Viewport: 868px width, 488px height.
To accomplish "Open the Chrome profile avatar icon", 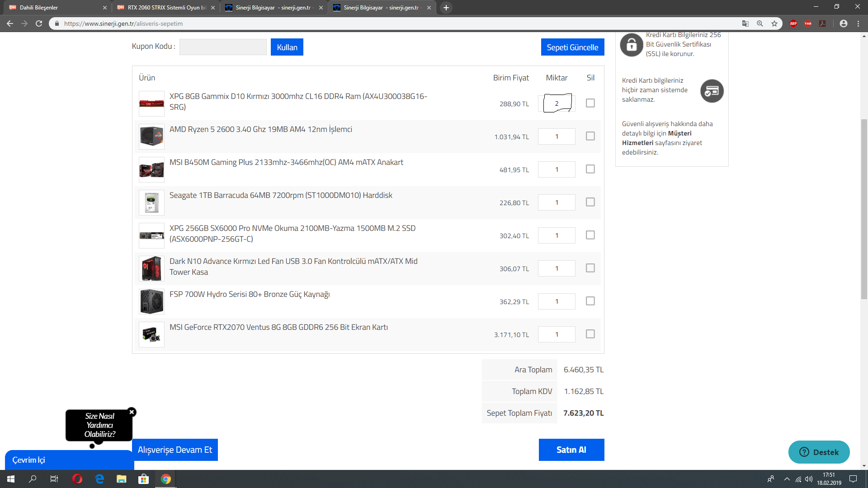I will 844,23.
